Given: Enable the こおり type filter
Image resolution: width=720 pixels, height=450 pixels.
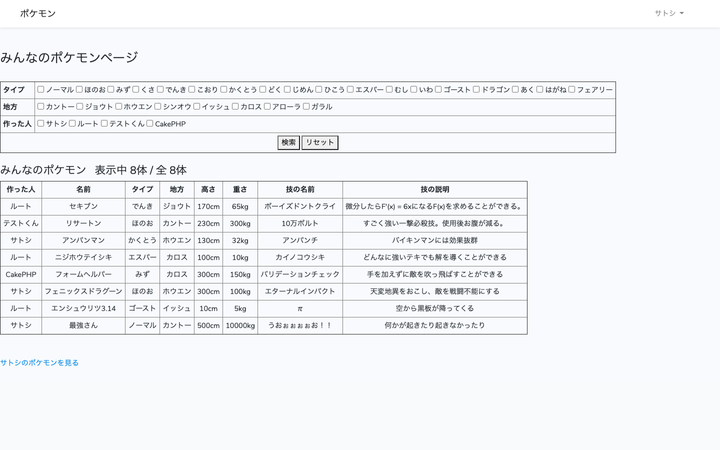Looking at the screenshot, I should pyautogui.click(x=192, y=90).
